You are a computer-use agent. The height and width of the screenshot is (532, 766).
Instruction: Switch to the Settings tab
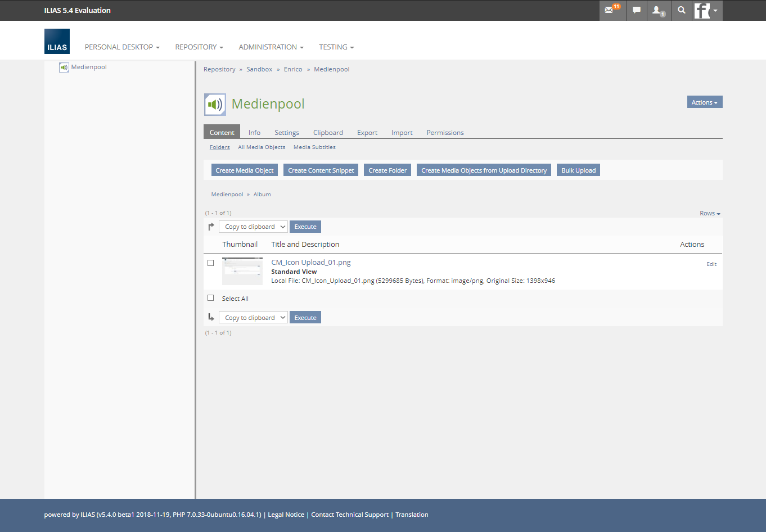pyautogui.click(x=286, y=133)
